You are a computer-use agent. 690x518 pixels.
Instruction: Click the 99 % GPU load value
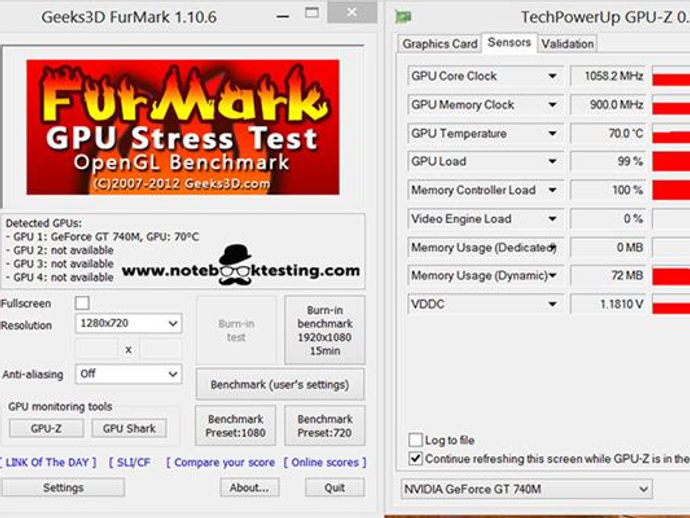tap(608, 162)
